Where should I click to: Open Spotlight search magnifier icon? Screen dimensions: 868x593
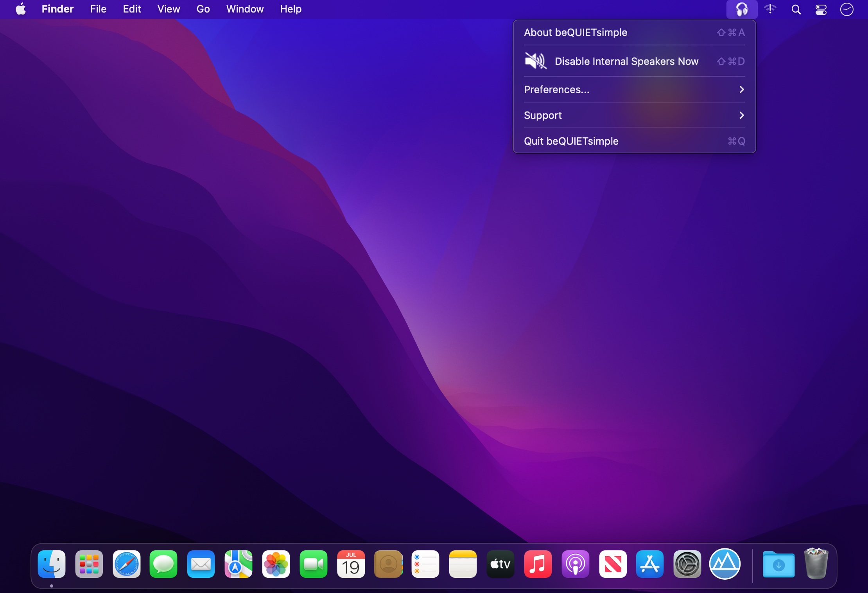click(796, 9)
